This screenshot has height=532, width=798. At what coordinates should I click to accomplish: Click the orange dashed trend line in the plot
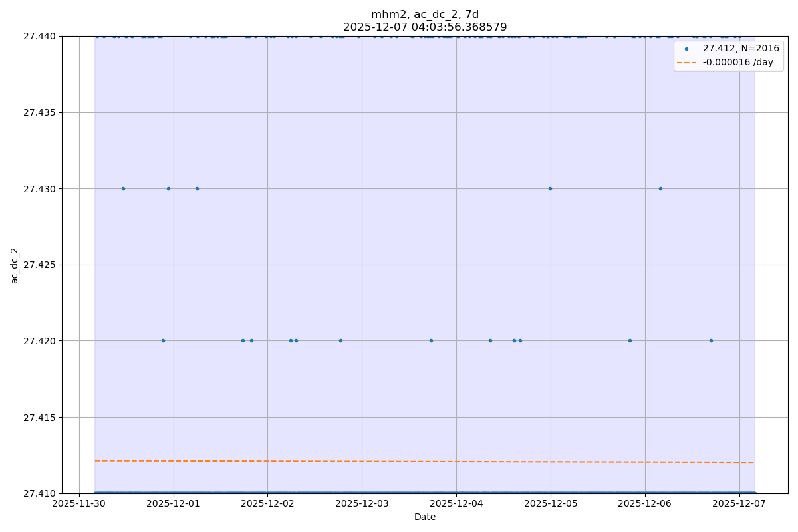(426, 461)
